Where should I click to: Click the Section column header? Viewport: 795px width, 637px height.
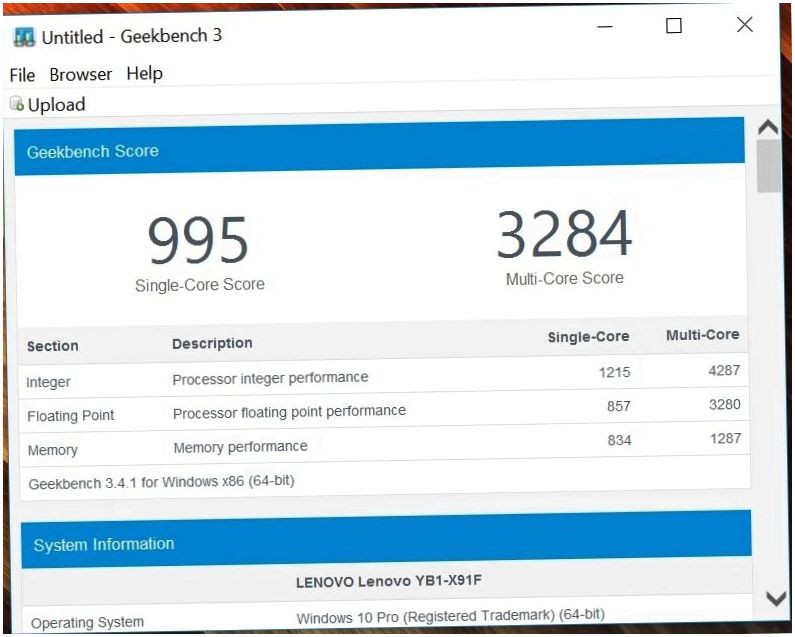coord(53,346)
